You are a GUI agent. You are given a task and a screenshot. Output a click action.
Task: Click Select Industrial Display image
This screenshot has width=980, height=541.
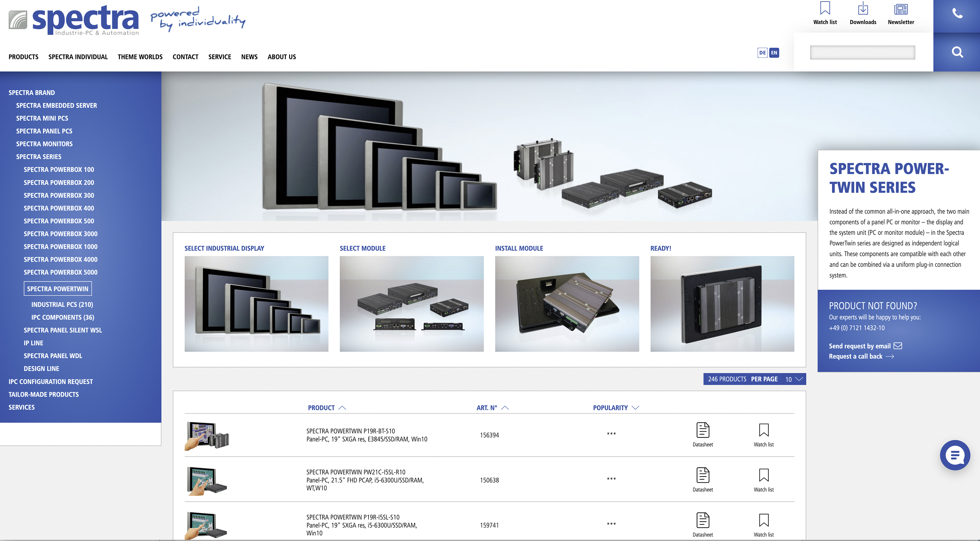pos(257,303)
